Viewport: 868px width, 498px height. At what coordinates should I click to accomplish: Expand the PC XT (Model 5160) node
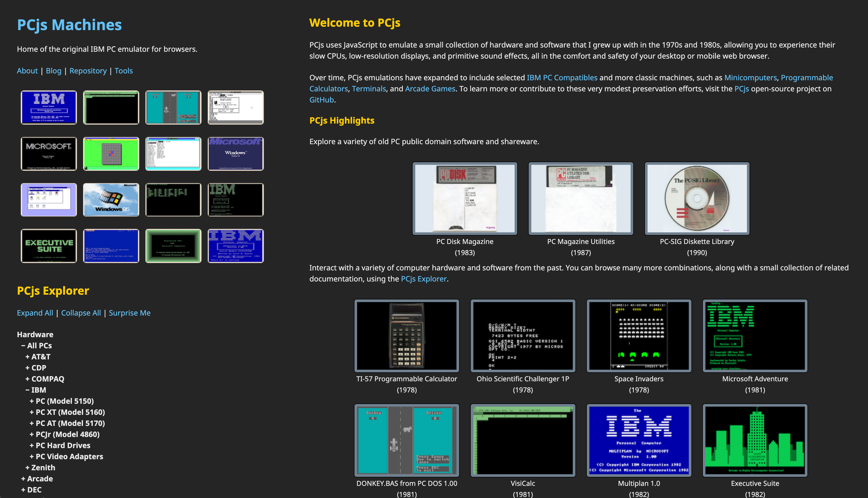pos(67,412)
